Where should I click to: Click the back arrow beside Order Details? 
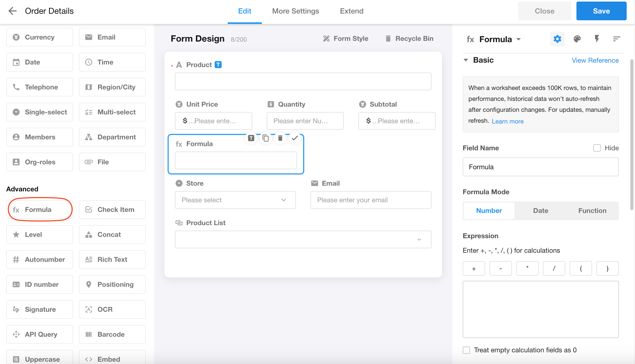pyautogui.click(x=12, y=11)
